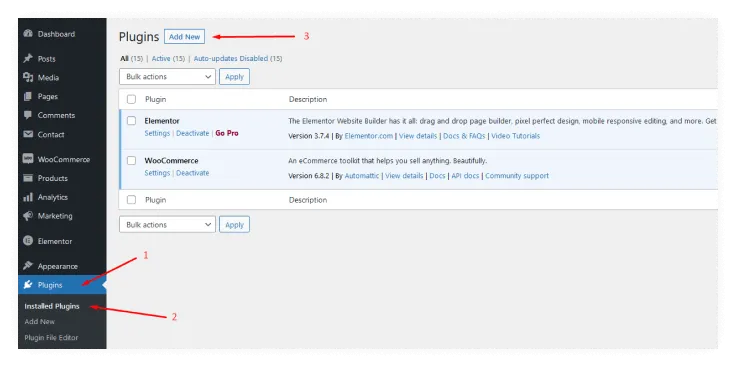Open the Elementor sidebar label
Viewport: 736px width, 367px height.
coord(55,241)
